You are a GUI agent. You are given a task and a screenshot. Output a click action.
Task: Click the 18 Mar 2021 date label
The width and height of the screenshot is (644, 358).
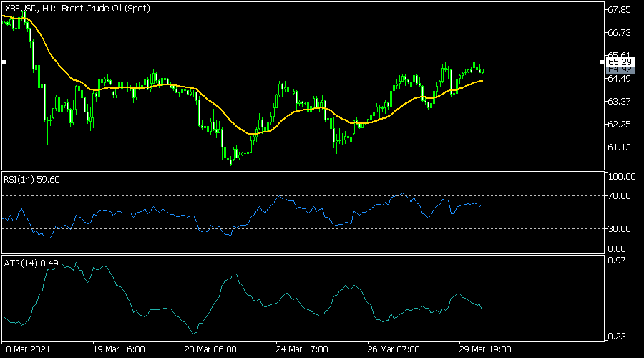(x=26, y=350)
